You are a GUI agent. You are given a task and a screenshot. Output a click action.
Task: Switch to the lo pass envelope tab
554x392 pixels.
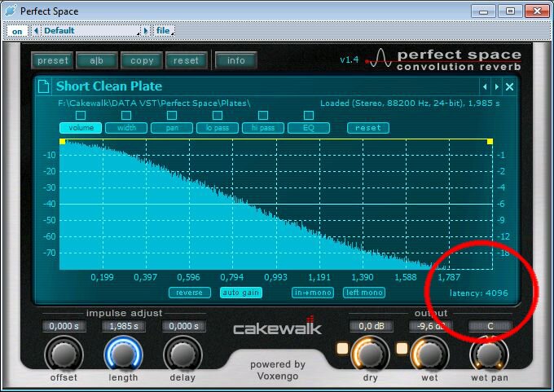point(218,128)
